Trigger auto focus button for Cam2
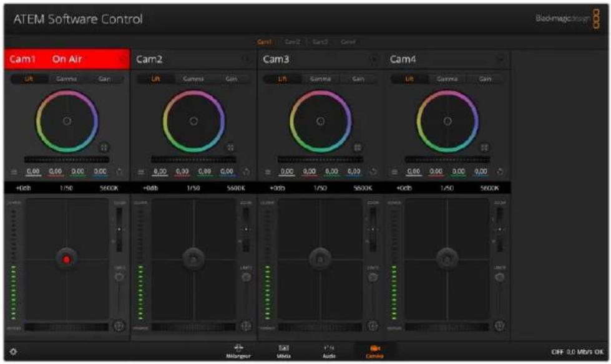The image size is (611, 364). [x=246, y=325]
